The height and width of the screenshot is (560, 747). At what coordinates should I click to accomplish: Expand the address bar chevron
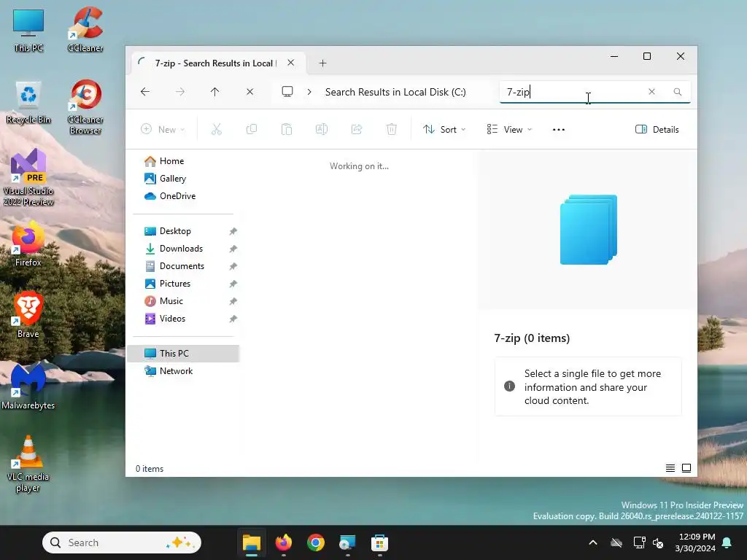coord(309,92)
